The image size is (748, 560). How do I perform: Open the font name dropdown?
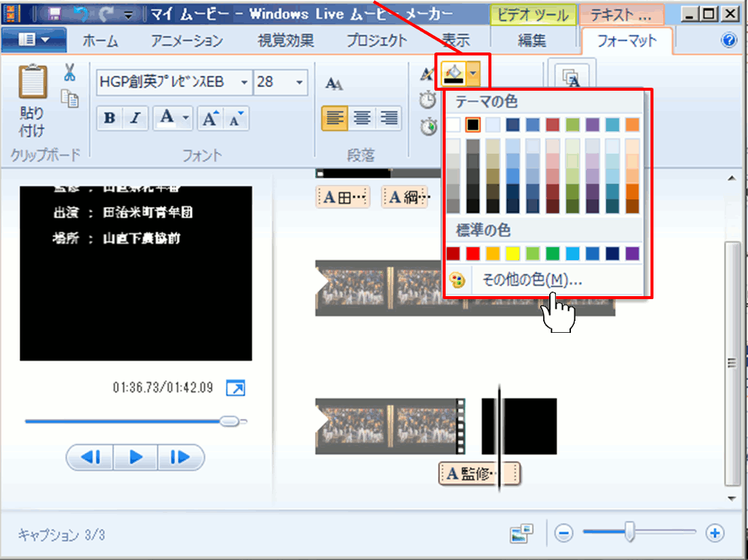pos(244,82)
